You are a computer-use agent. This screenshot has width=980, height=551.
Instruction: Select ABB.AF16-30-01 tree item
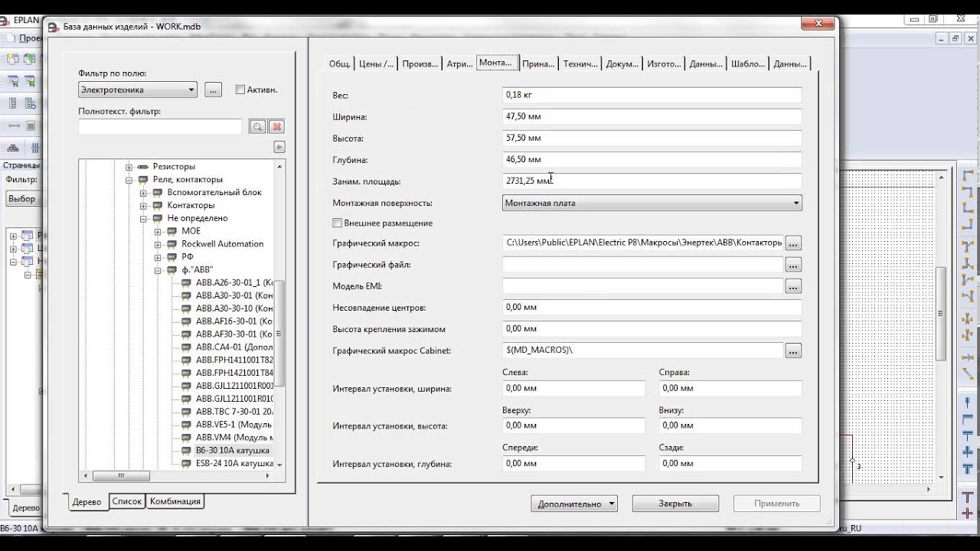coord(234,321)
